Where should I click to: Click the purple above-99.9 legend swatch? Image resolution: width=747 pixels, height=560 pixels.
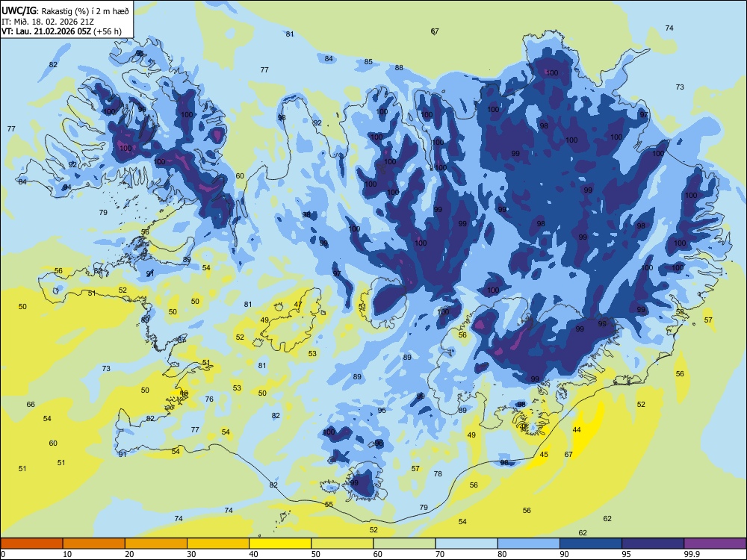pos(715,544)
